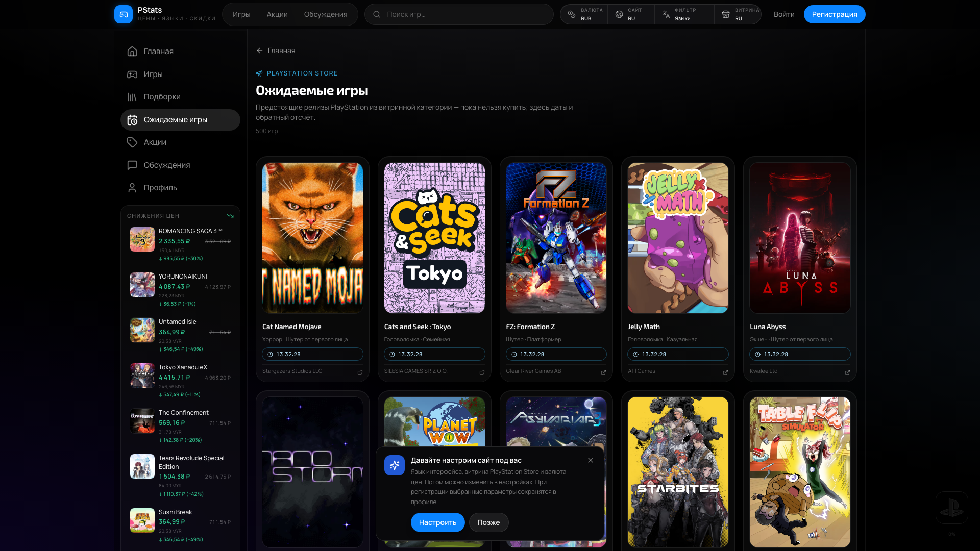The height and width of the screenshot is (551, 980).
Task: Click the Настроить button
Action: (437, 522)
